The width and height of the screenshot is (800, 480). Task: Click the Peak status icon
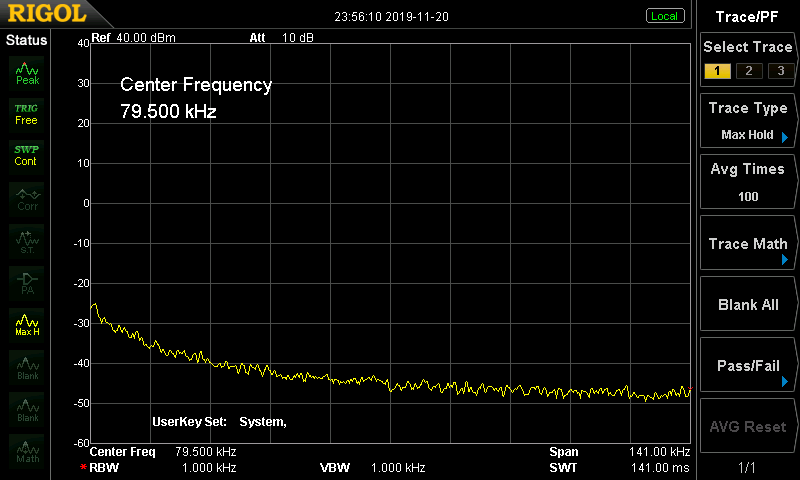coord(26,72)
